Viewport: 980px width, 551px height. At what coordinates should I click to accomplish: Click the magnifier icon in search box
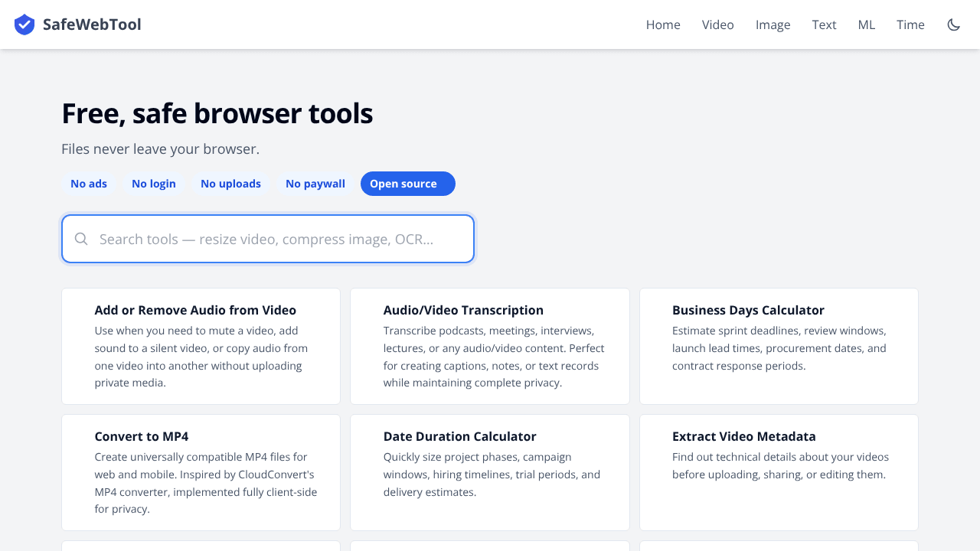click(x=81, y=239)
